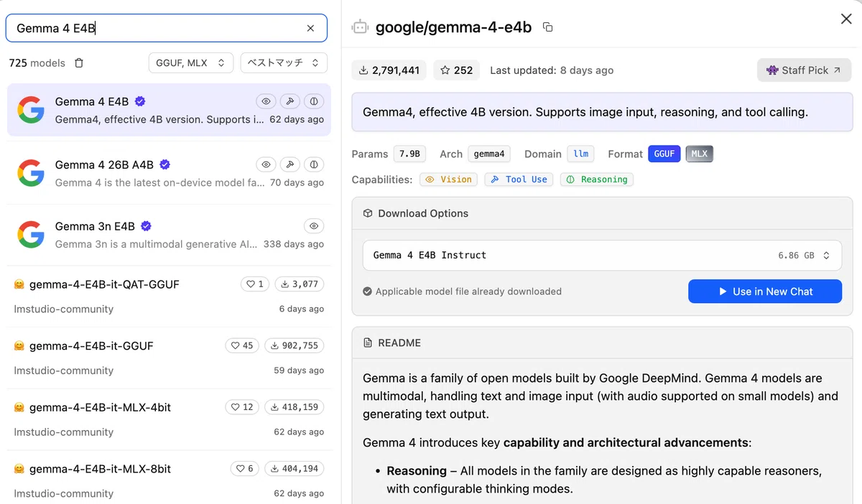Image resolution: width=862 pixels, height=504 pixels.
Task: Click Google logo of Gemma 4 E4B
Action: pos(31,110)
